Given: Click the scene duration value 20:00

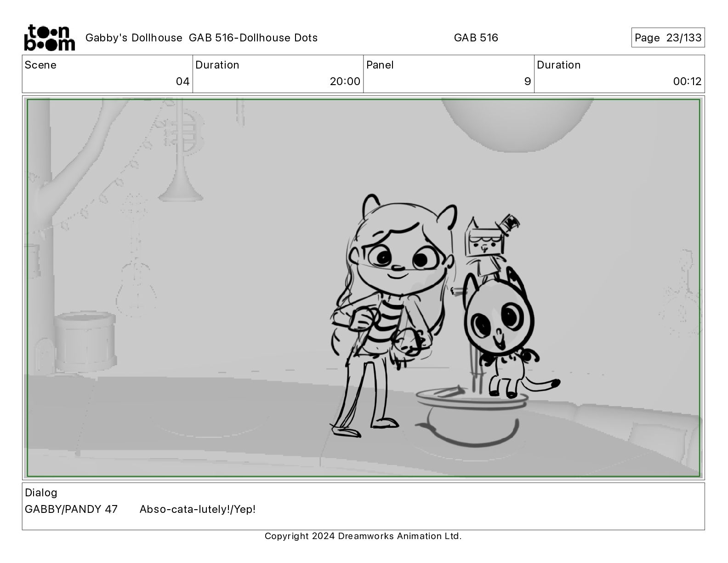Looking at the screenshot, I should (345, 81).
